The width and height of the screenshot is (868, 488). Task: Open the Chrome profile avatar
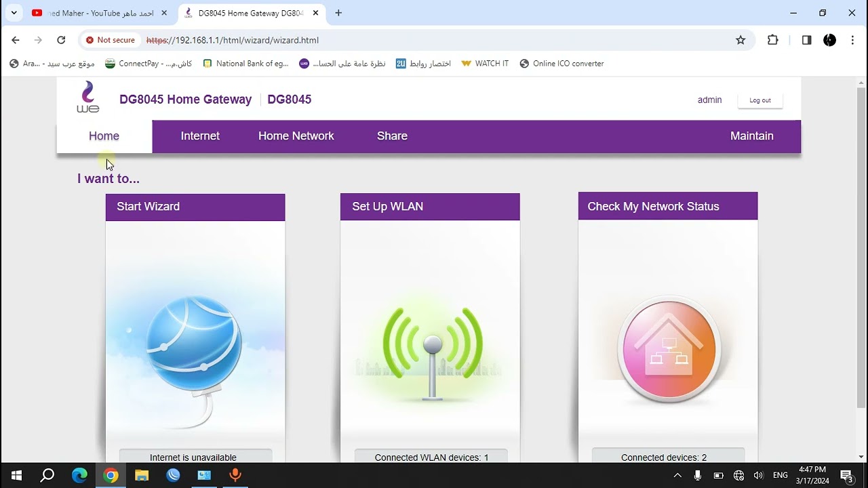click(x=829, y=40)
